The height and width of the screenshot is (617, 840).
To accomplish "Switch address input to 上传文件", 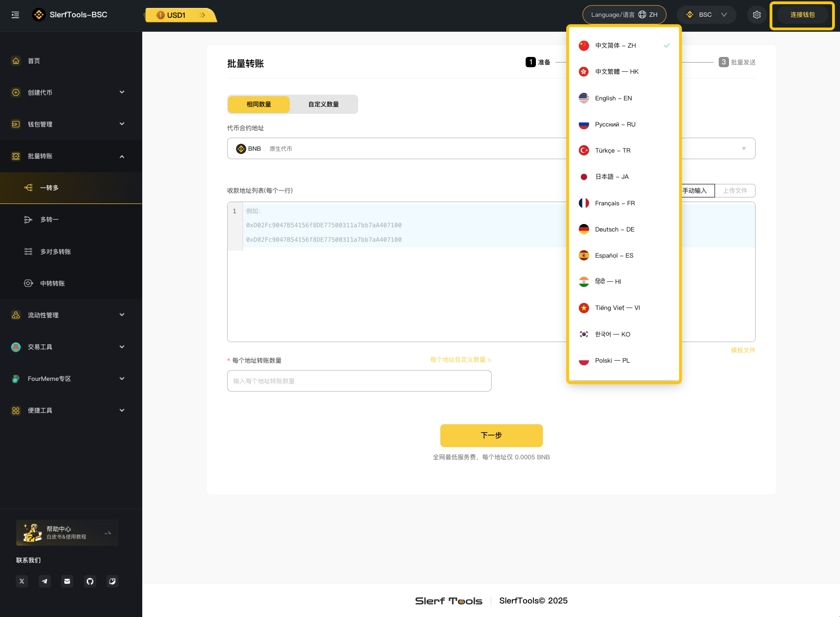I will point(735,190).
